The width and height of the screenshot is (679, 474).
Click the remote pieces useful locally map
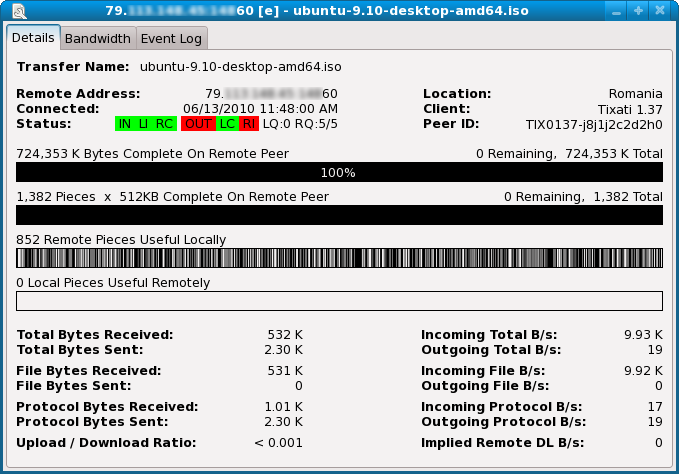tap(339, 257)
